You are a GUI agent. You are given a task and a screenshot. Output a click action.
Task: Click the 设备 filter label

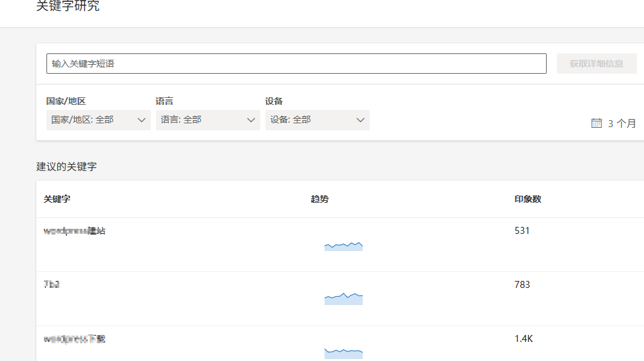click(274, 101)
